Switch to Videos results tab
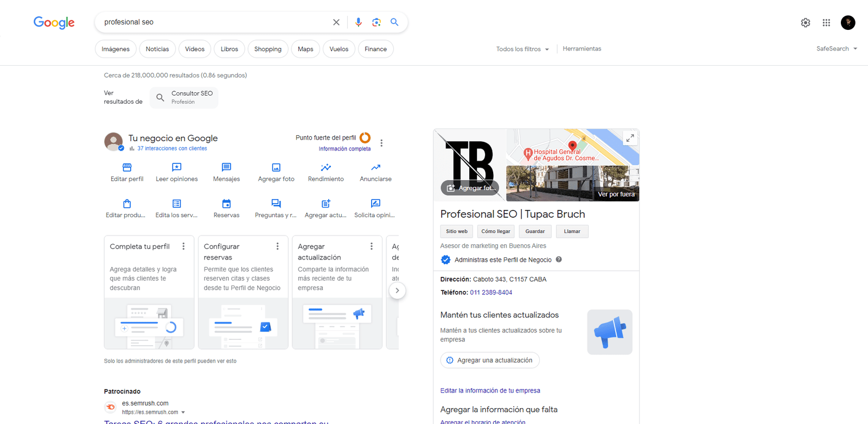Screen dimensions: 868x424 pos(195,49)
